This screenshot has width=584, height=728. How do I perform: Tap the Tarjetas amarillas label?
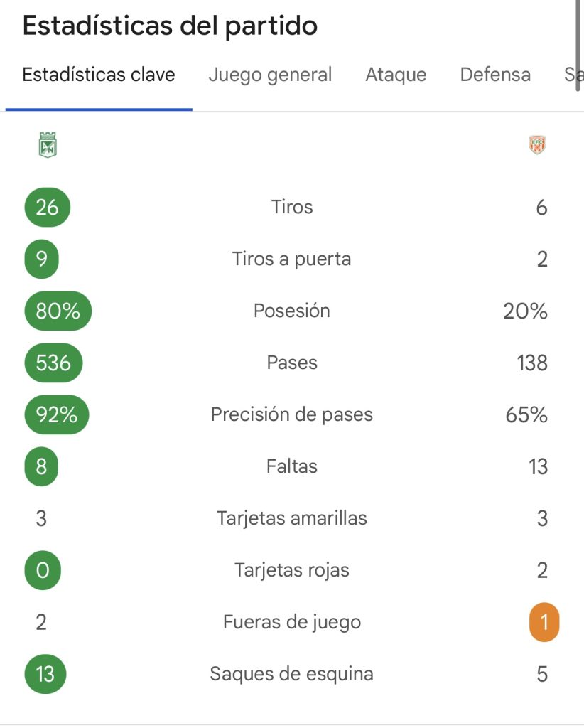(x=291, y=518)
